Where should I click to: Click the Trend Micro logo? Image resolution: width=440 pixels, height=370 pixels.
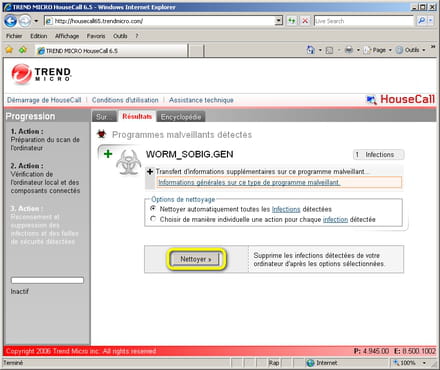(41, 74)
